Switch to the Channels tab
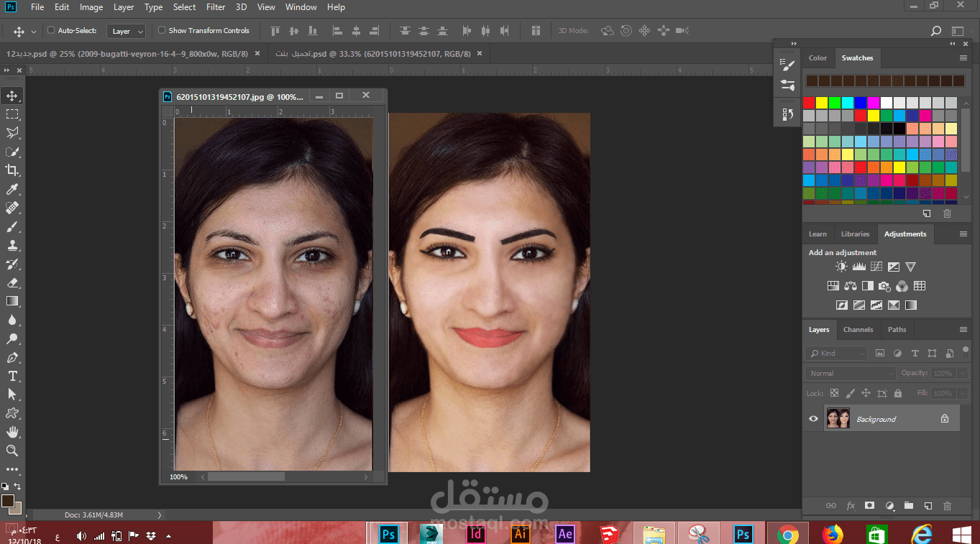The width and height of the screenshot is (980, 544). (x=858, y=330)
